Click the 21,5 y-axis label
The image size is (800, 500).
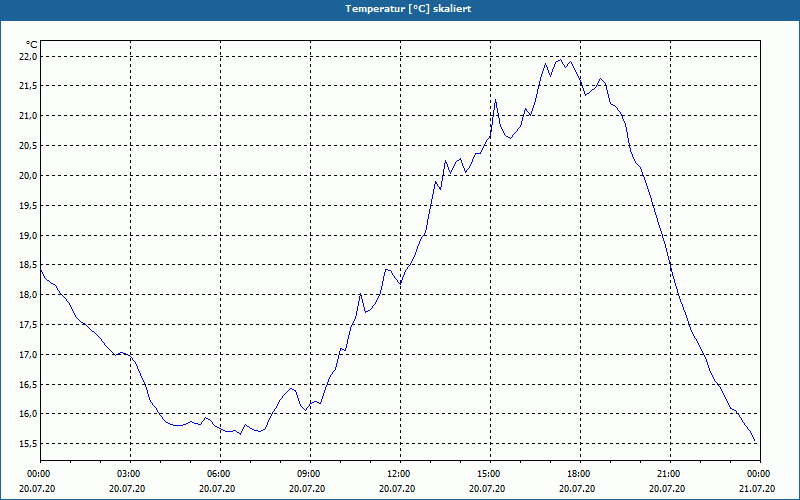[x=28, y=86]
